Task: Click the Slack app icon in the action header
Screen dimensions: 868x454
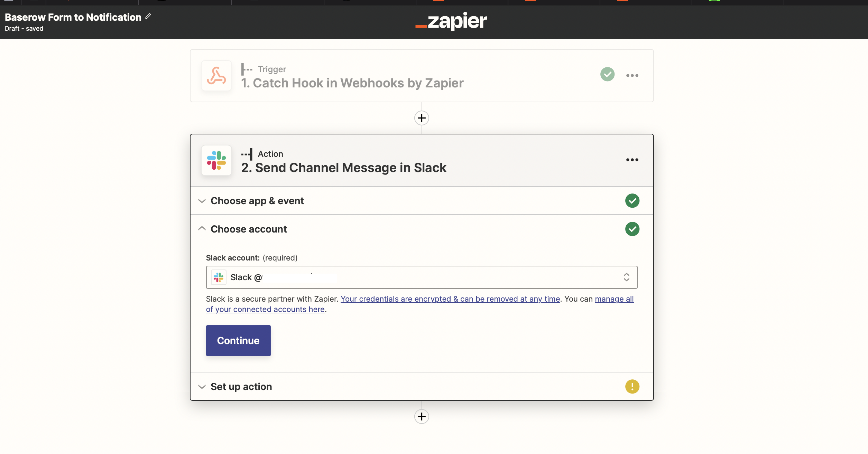Action: [x=216, y=160]
